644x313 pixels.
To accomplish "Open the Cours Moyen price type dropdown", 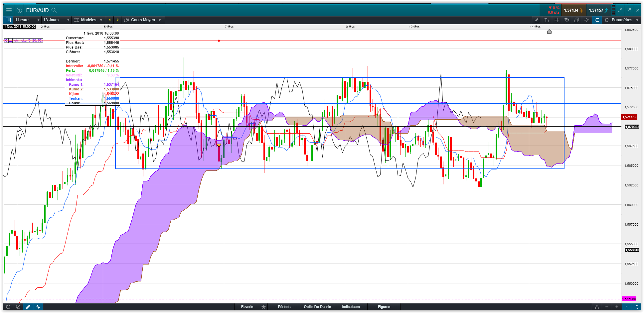I will pyautogui.click(x=143, y=20).
